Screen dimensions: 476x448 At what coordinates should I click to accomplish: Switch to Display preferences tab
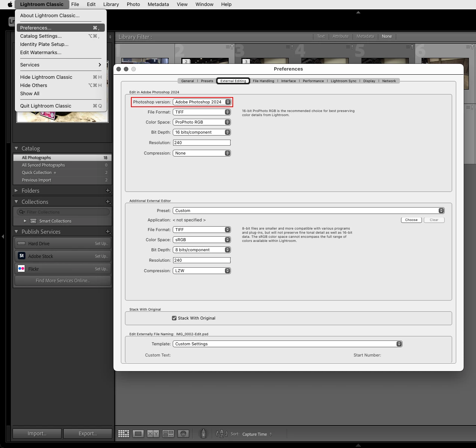click(x=369, y=81)
